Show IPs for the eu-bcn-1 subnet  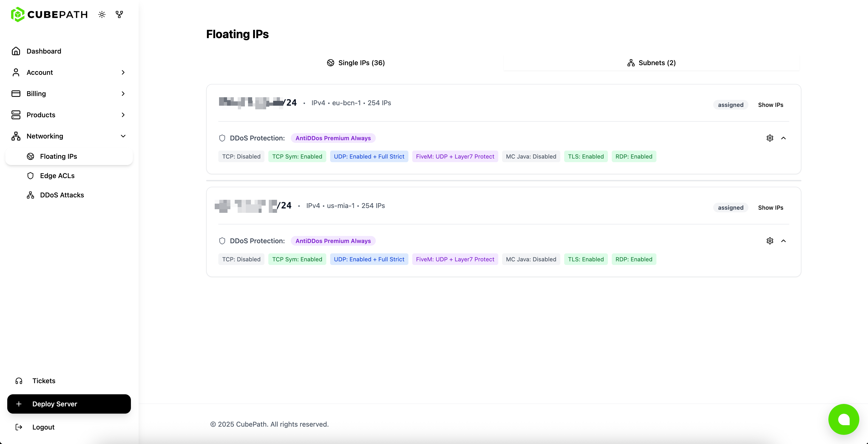[x=771, y=105]
